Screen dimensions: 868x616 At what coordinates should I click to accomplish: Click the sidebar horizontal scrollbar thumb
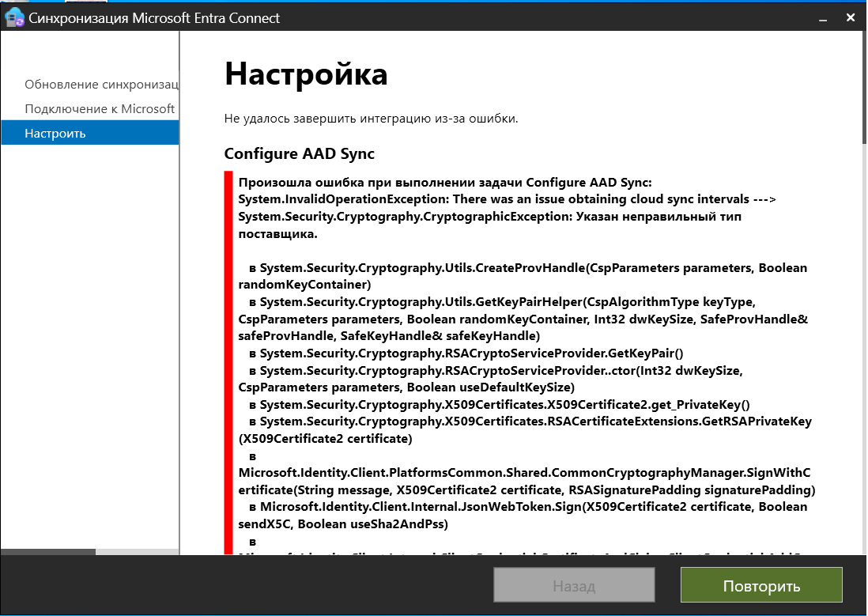[x=48, y=552]
